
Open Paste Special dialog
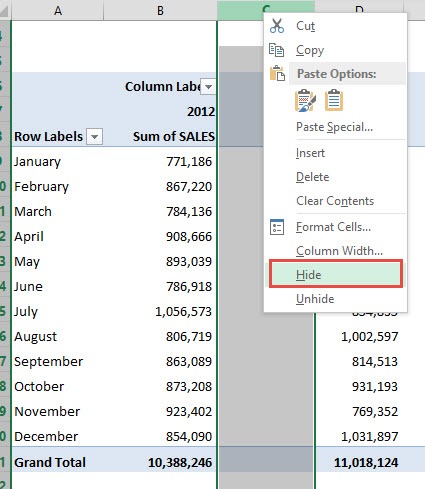click(335, 127)
